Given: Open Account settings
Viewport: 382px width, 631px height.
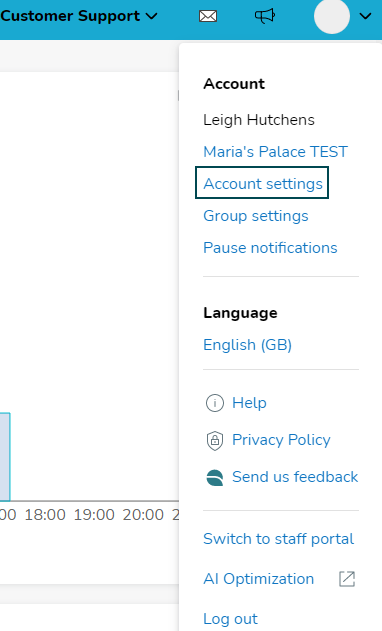Looking at the screenshot, I should pos(262,184).
